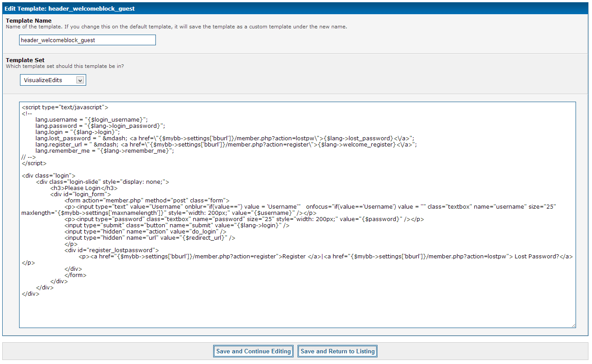
Task: Click the '<div id="register_lostpassword">' line
Action: [111, 250]
